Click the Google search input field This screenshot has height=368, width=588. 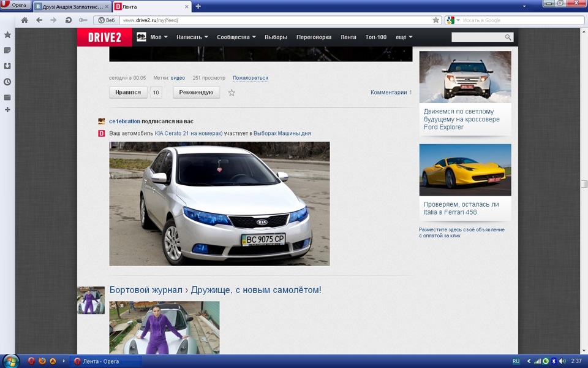pyautogui.click(x=522, y=20)
